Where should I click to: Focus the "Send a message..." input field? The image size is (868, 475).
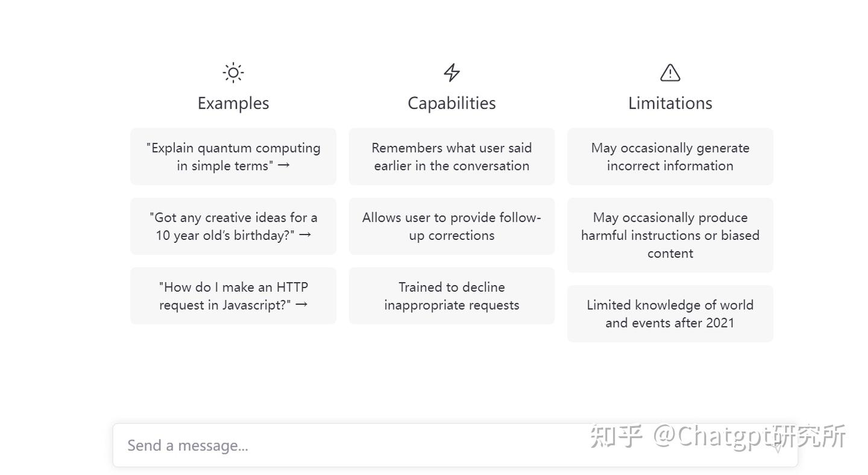362,445
